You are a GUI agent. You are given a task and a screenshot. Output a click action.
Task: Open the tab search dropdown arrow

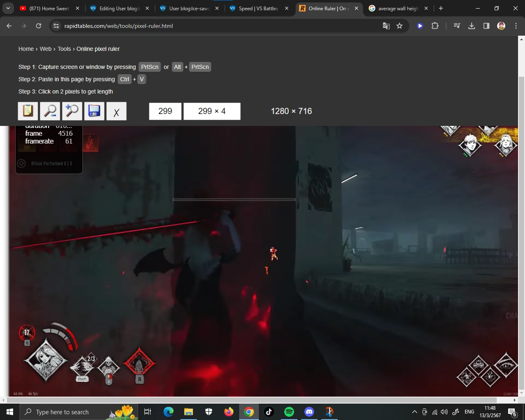pos(8,8)
